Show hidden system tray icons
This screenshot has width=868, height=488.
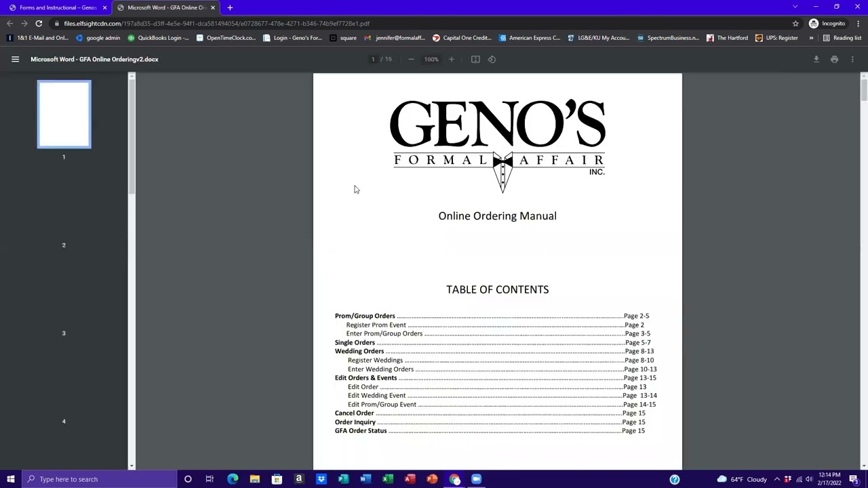pyautogui.click(x=777, y=479)
